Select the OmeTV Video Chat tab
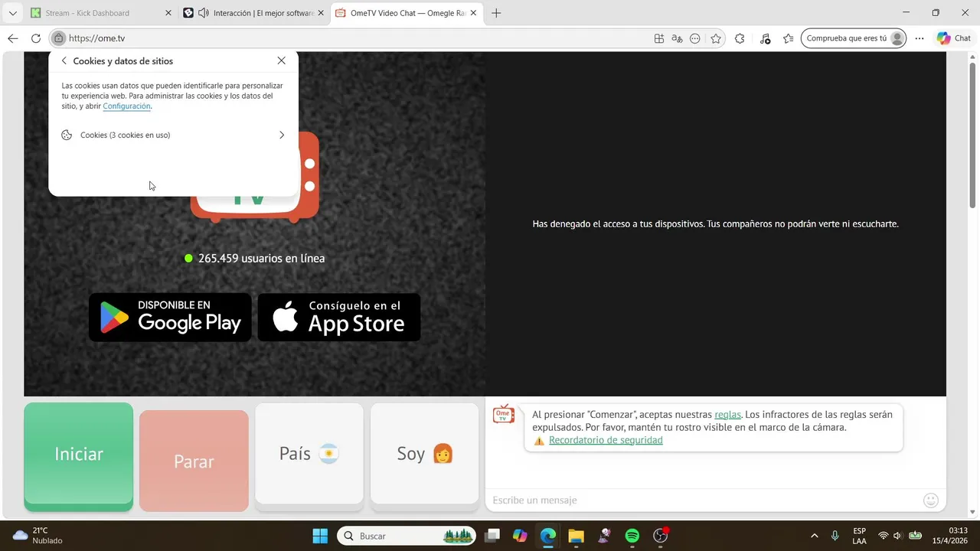The width and height of the screenshot is (980, 551). point(407,13)
